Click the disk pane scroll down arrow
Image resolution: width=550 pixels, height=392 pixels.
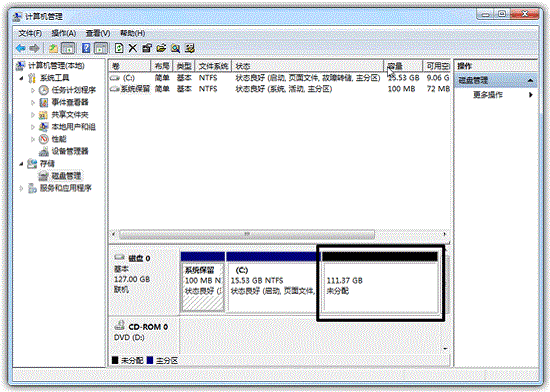pyautogui.click(x=445, y=349)
